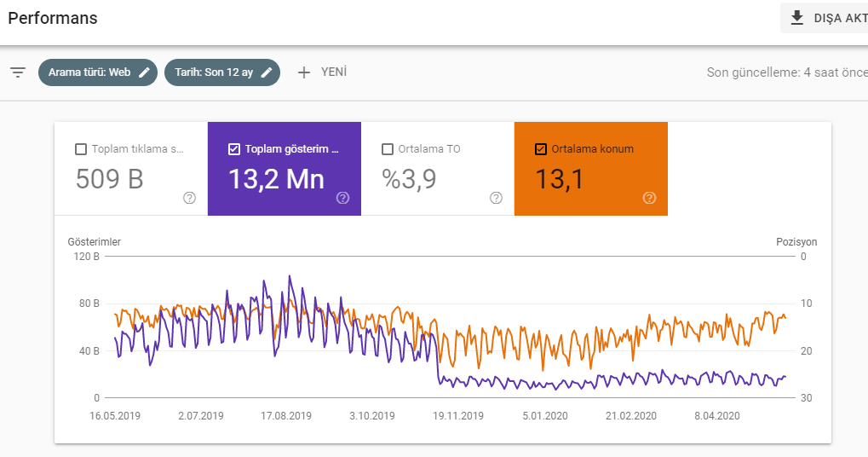Click the download export icon
868x457 pixels.
click(x=796, y=18)
